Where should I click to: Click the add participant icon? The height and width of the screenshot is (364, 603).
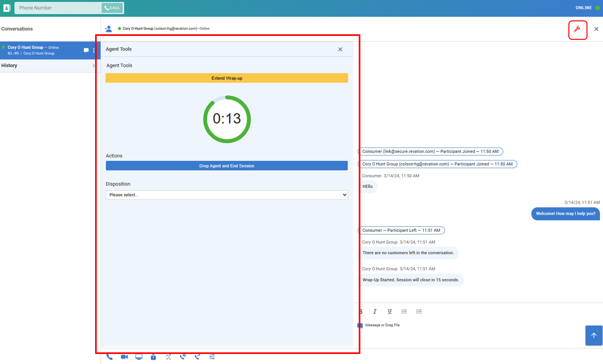click(x=108, y=29)
